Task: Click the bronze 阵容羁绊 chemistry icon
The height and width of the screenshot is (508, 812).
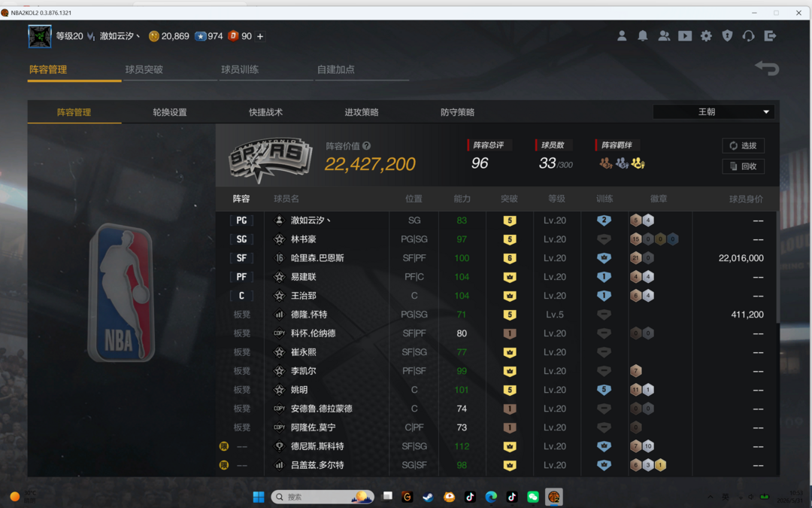Action: [x=605, y=164]
